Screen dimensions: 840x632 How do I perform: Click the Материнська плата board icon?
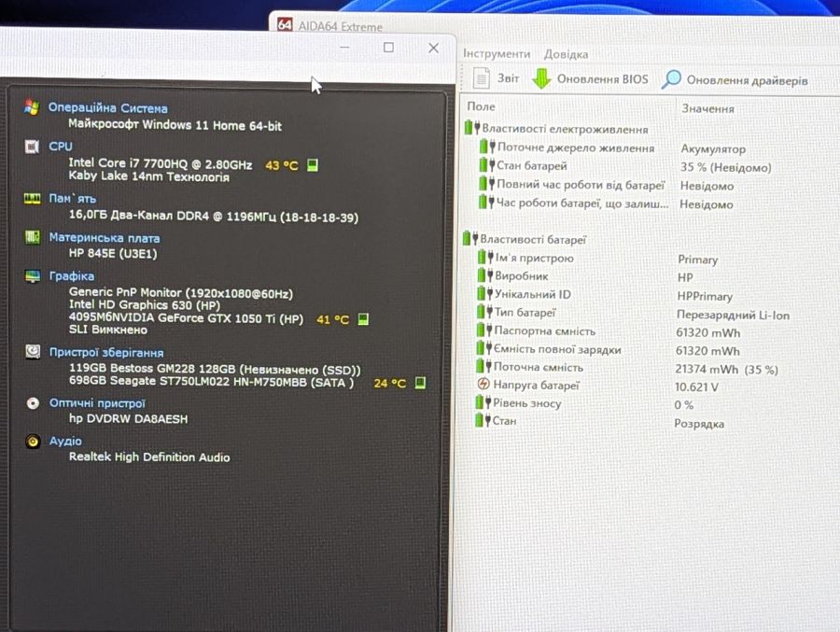[x=33, y=237]
